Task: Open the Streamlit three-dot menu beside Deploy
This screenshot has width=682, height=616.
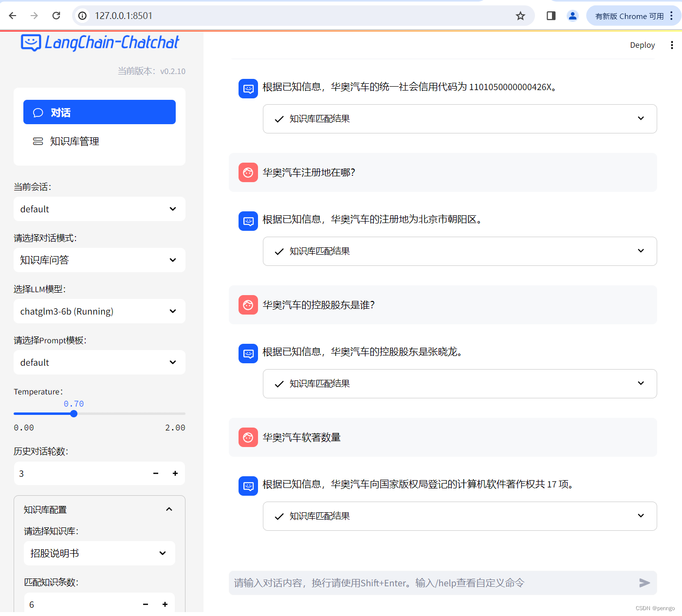Action: 672,45
